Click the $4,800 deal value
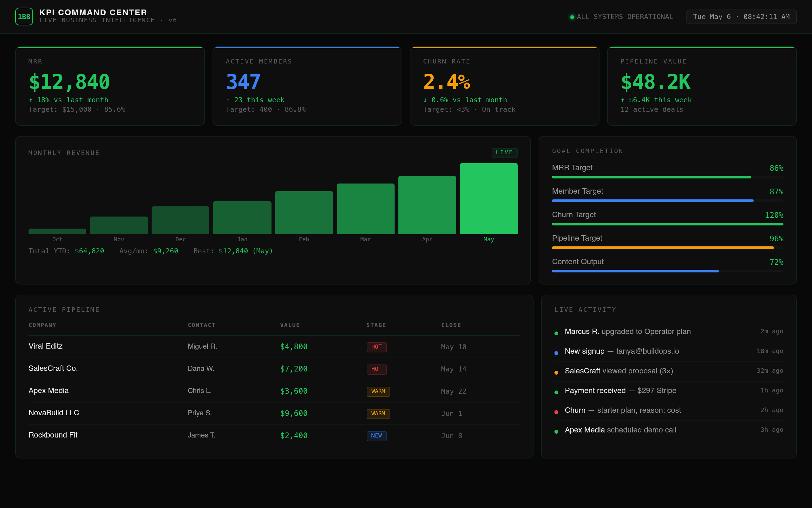812x508 pixels. coord(294,347)
